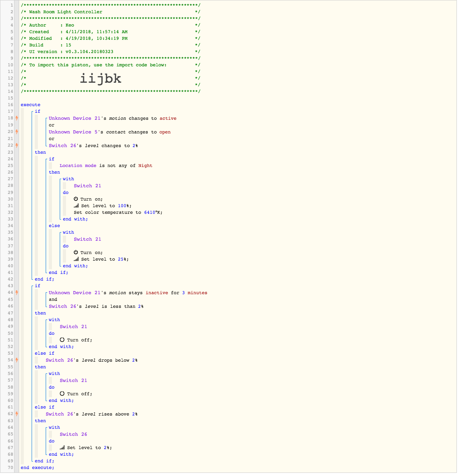Viewport: 460px width, 476px height.
Task: Click the '6410' color temperature value
Action: tap(150, 212)
